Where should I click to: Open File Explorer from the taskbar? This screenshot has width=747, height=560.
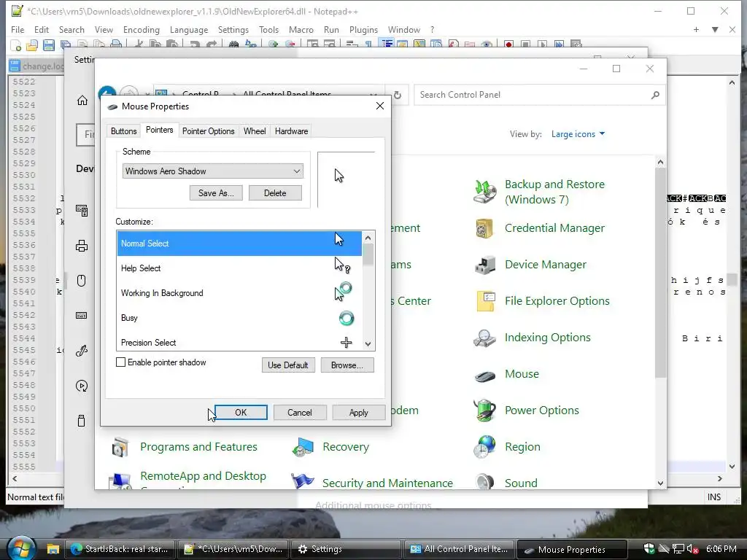(53, 549)
